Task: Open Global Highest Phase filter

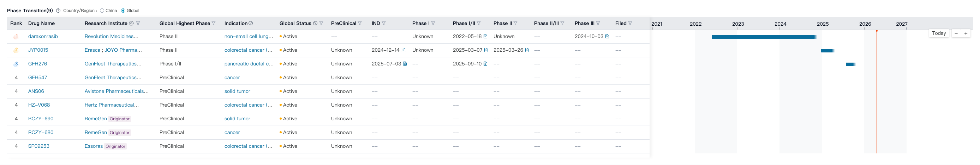Action: tap(214, 24)
